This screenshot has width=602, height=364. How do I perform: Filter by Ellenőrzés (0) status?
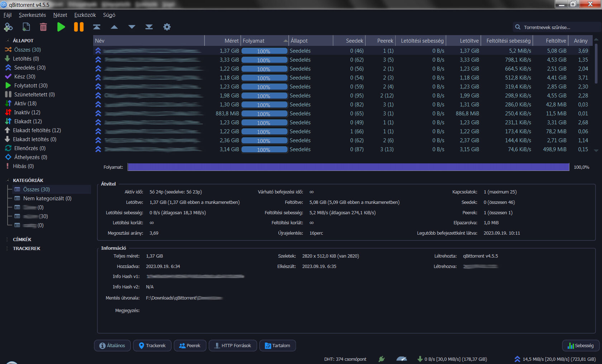pos(25,148)
